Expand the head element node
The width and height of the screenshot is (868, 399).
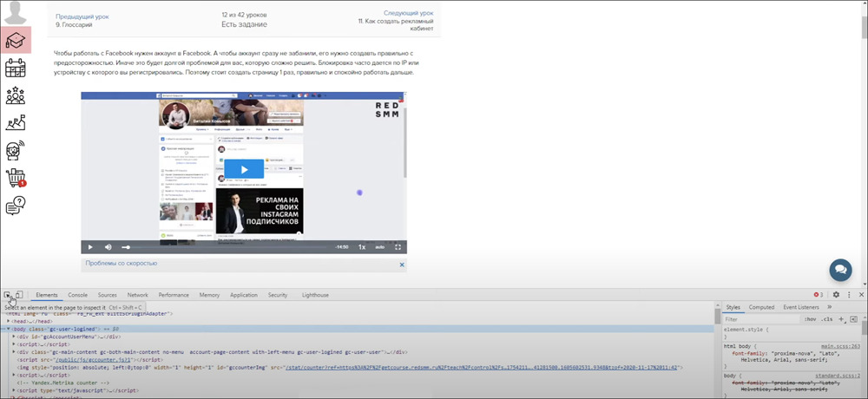coord(9,321)
